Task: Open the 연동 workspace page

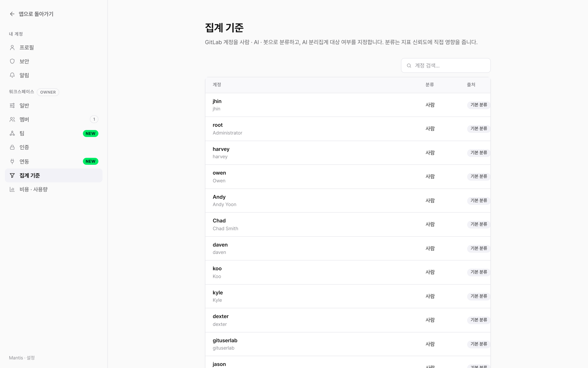Action: point(54,161)
